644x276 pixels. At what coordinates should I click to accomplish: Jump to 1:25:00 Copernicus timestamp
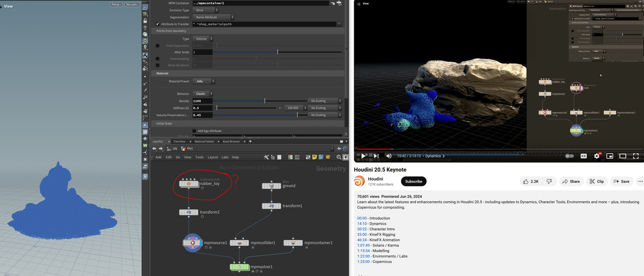364,261
